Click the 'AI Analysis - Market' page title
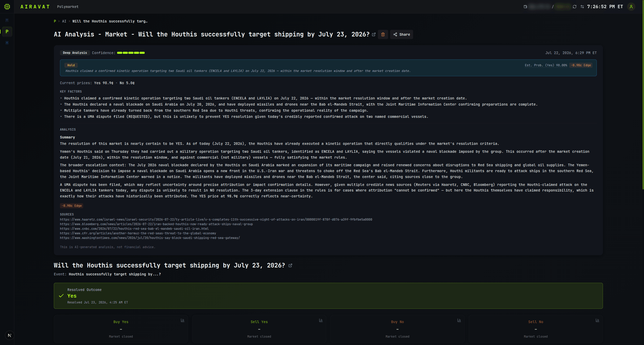 coord(212,34)
